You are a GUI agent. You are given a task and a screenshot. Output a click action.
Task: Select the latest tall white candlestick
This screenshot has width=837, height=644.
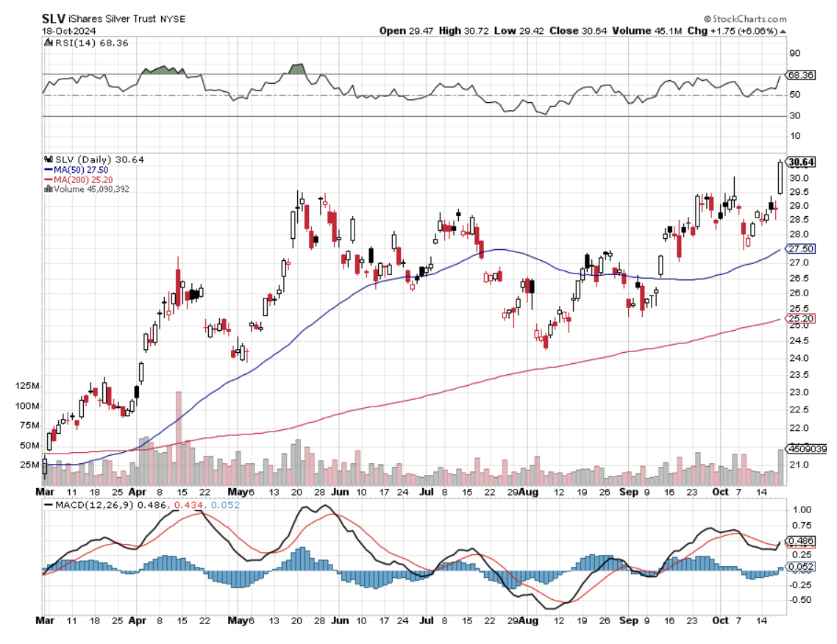point(780,178)
